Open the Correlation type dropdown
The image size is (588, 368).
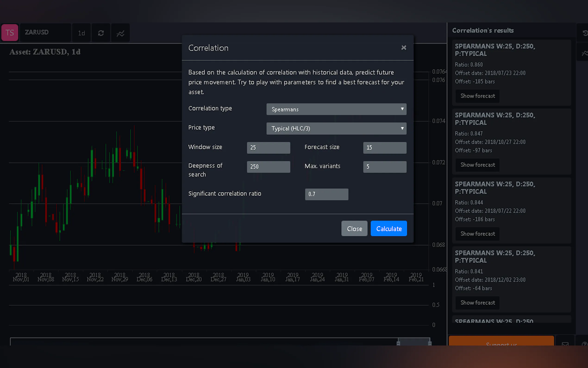tap(336, 109)
